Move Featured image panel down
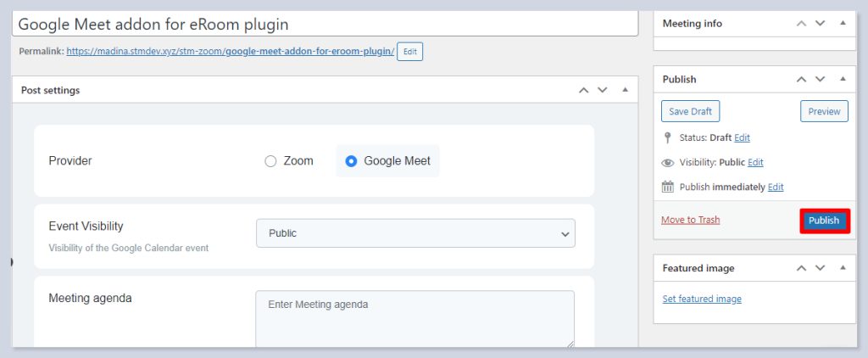This screenshot has height=358, width=868. pos(820,268)
